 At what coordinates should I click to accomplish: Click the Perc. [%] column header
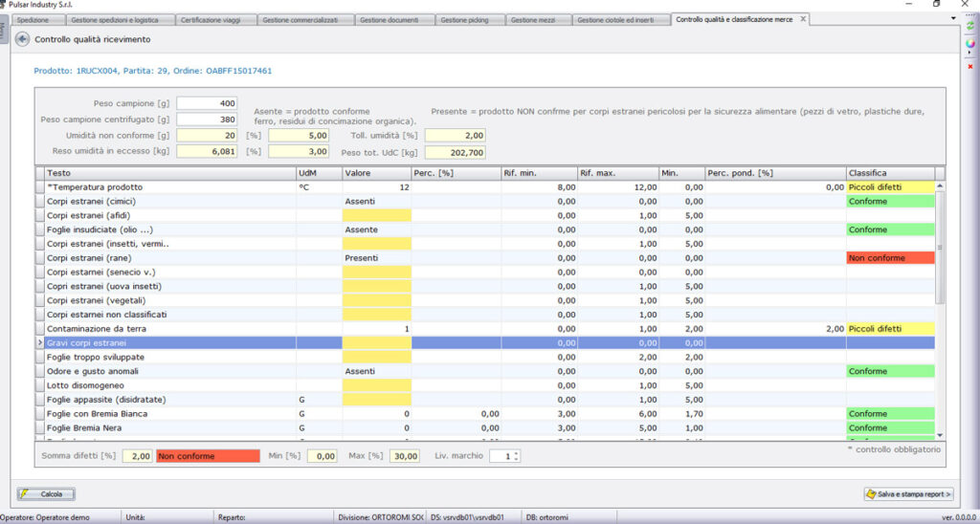tap(456, 173)
